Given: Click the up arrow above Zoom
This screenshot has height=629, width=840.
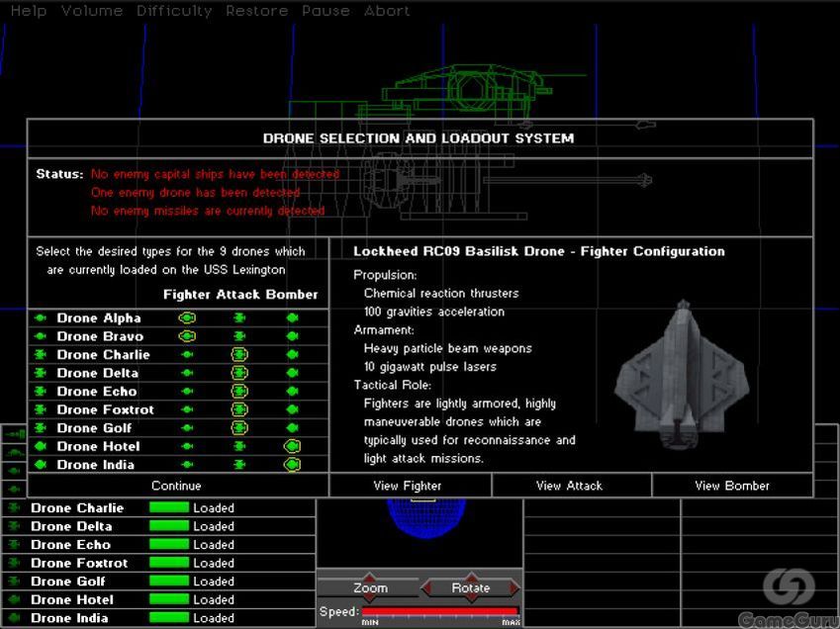Looking at the screenshot, I should 370,576.
